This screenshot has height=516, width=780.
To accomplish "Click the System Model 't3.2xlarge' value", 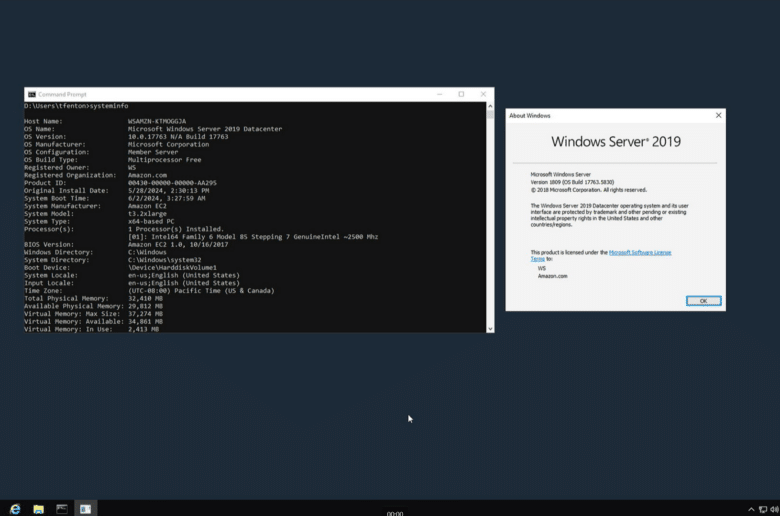I will coord(147,213).
